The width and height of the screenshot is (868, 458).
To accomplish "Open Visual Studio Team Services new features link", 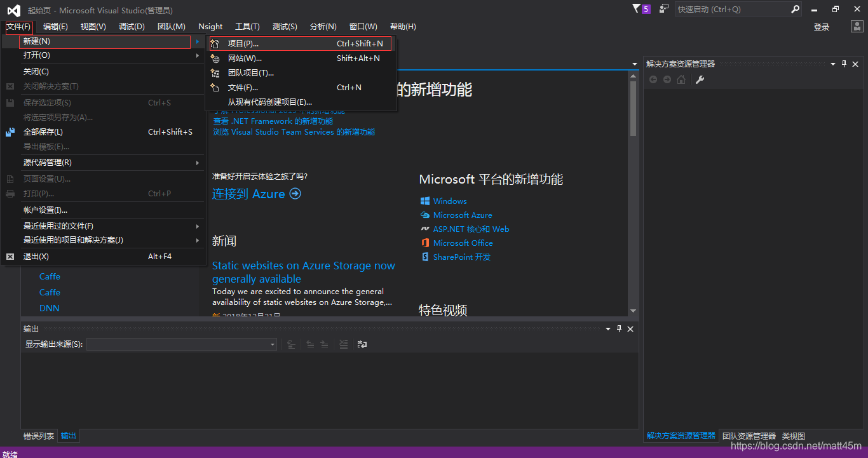I will click(x=294, y=132).
